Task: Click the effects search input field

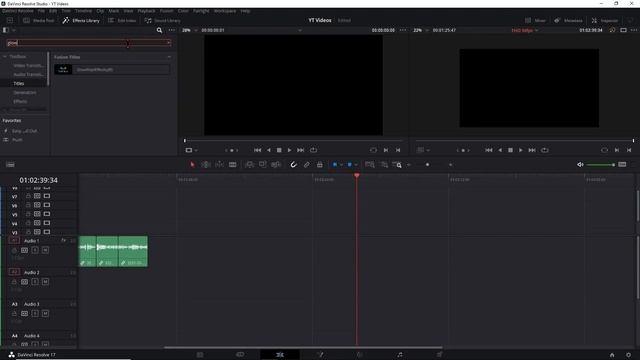Action: pos(89,42)
